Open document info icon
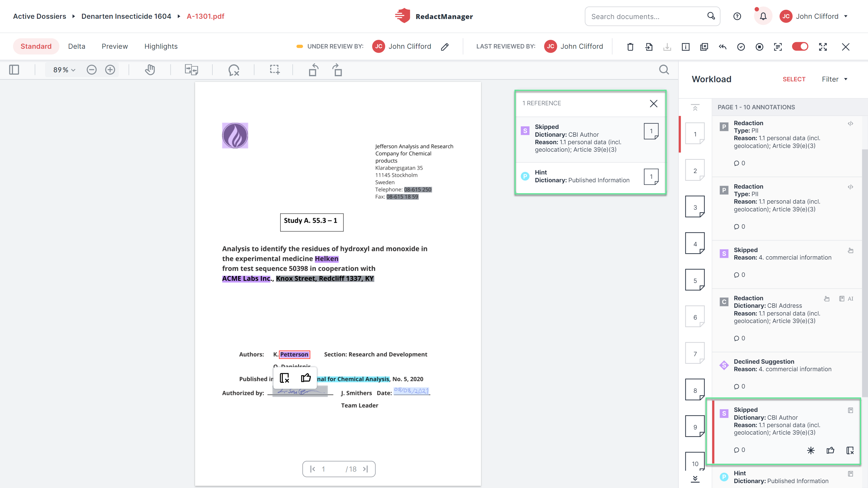 (x=685, y=47)
